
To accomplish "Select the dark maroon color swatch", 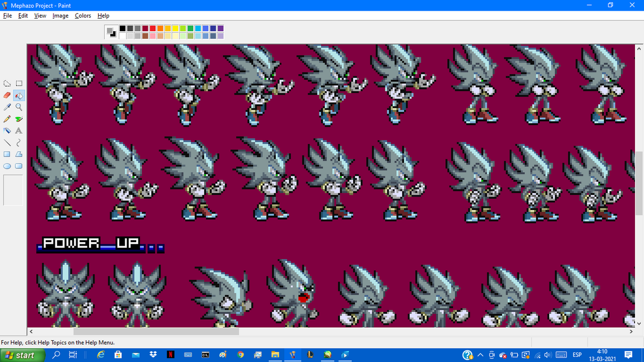I will (145, 29).
